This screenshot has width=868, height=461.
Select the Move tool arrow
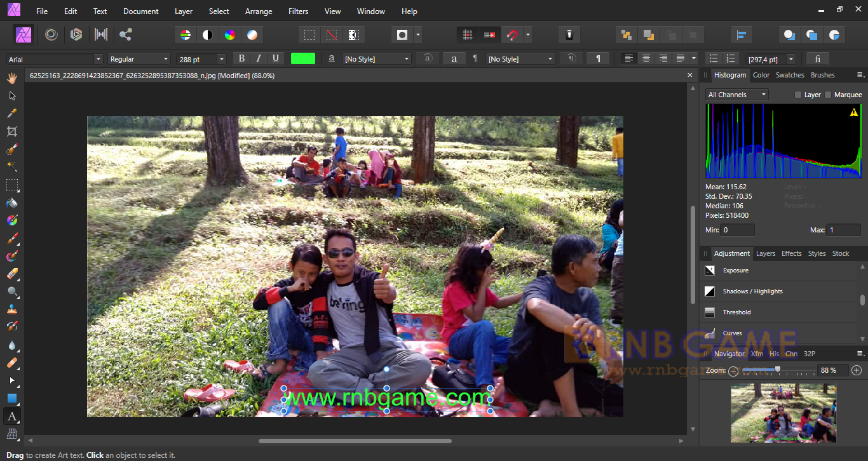click(12, 96)
